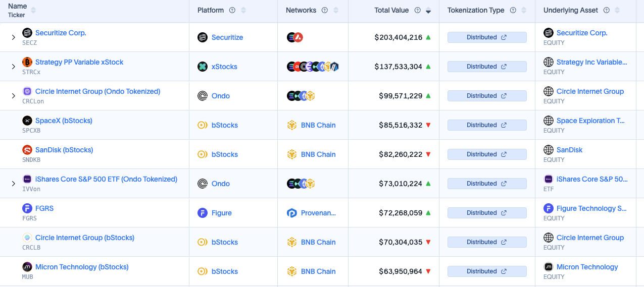The height and width of the screenshot is (287, 644).
Task: Open the SanDisk (bStocks) link
Action: click(x=64, y=150)
